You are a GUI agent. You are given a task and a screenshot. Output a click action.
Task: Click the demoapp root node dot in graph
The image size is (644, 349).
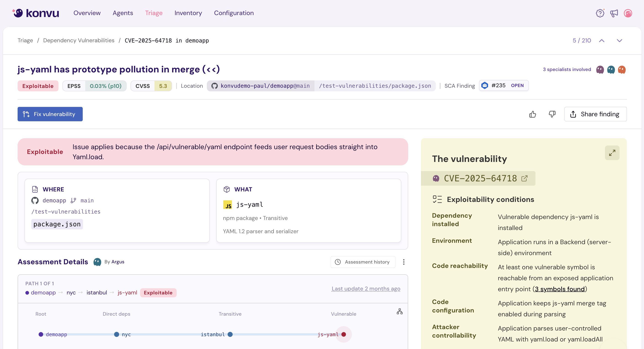point(41,335)
